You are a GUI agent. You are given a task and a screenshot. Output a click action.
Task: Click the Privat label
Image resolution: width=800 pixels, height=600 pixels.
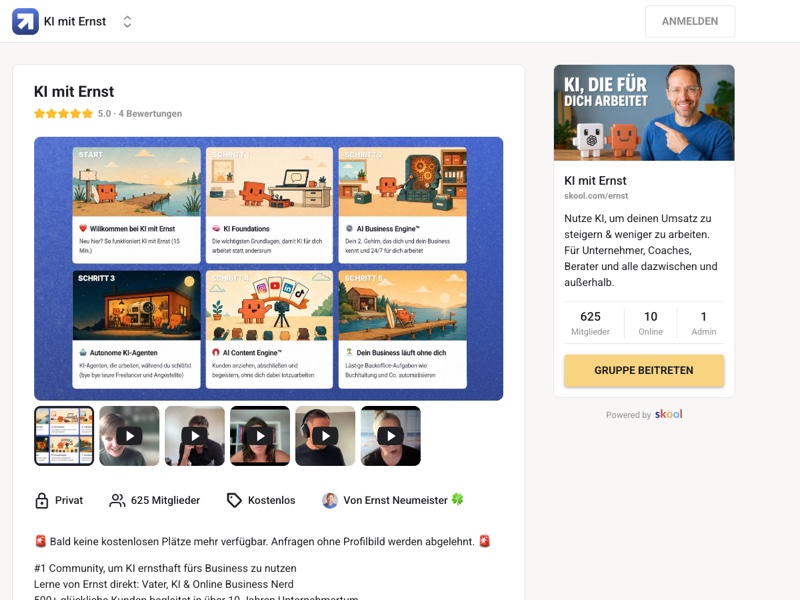coord(69,501)
